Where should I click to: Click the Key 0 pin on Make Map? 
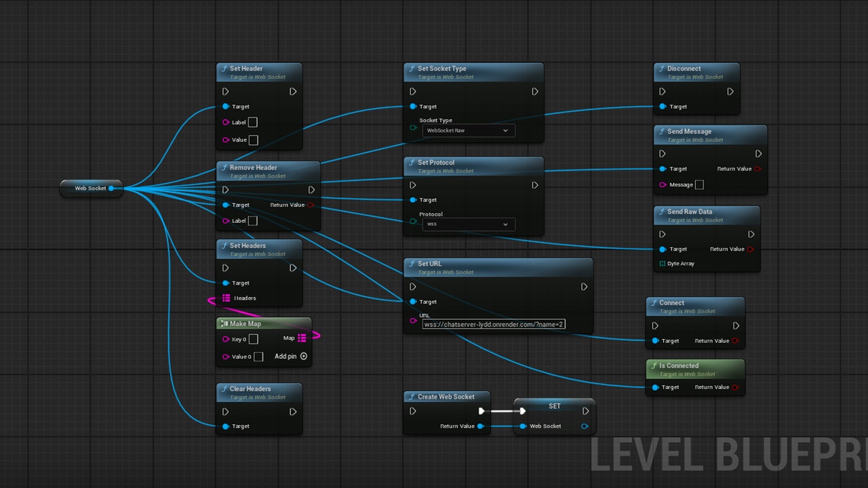[226, 339]
